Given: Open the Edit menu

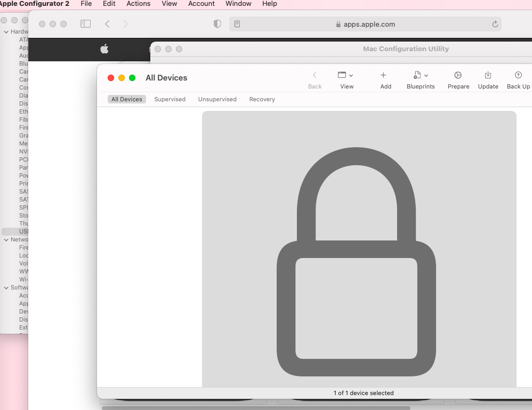Looking at the screenshot, I should (109, 4).
